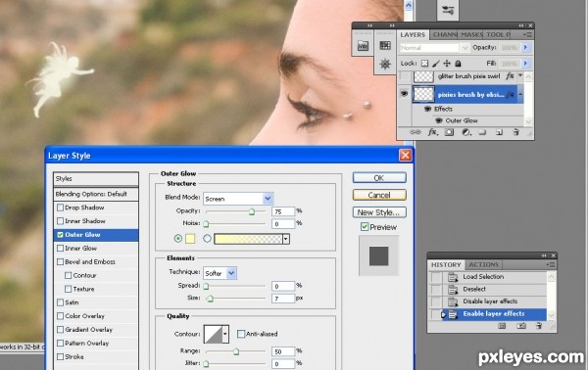The height and width of the screenshot is (370, 588).
Task: Open the Swatches grid panel icon
Action: [x=385, y=46]
